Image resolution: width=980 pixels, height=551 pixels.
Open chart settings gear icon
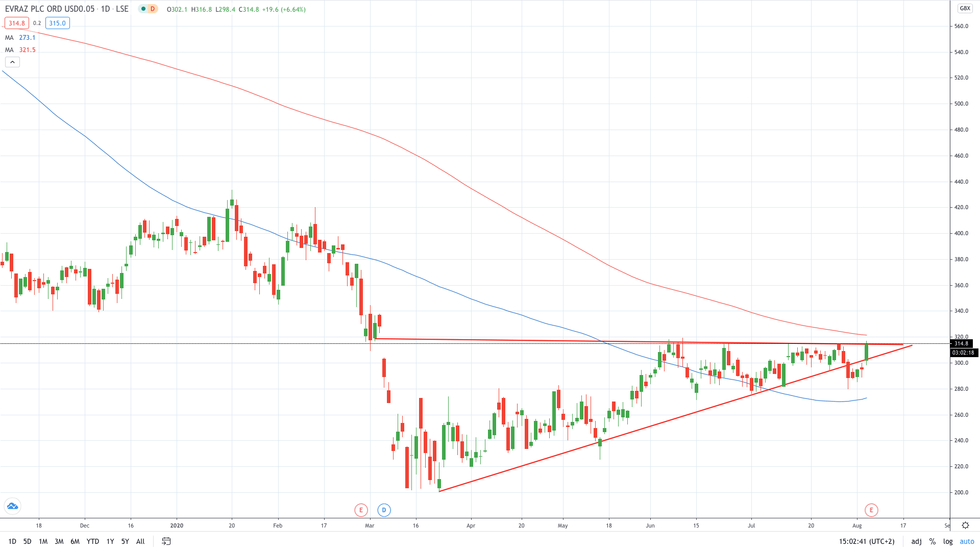pos(965,525)
